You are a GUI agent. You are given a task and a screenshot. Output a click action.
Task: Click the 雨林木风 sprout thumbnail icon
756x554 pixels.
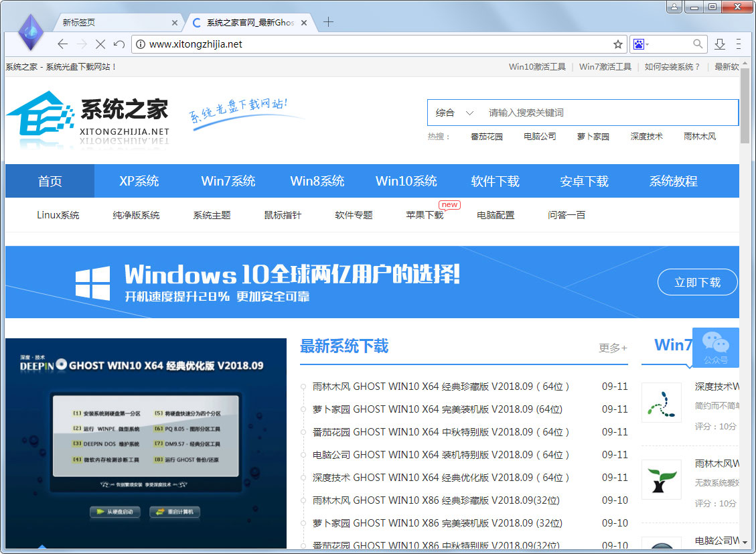point(662,480)
